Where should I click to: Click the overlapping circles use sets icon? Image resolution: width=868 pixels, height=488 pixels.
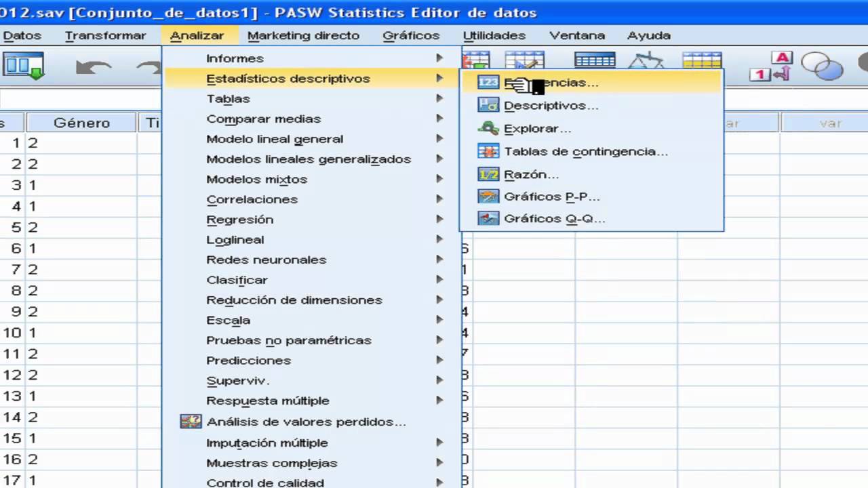(821, 66)
